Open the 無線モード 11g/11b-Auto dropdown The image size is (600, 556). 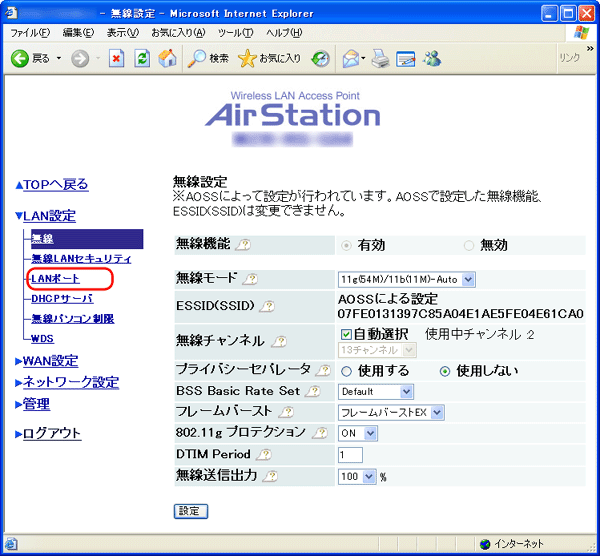(x=406, y=280)
